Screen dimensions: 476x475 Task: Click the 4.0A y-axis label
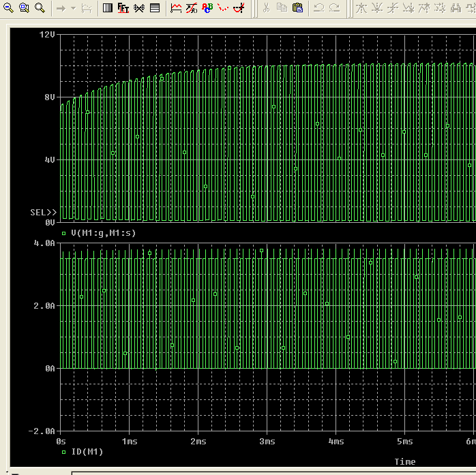coord(44,243)
